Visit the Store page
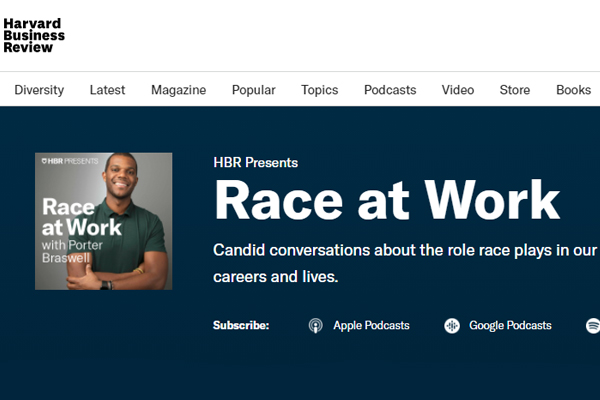Screen dimensions: 600x400 pyautogui.click(x=515, y=90)
